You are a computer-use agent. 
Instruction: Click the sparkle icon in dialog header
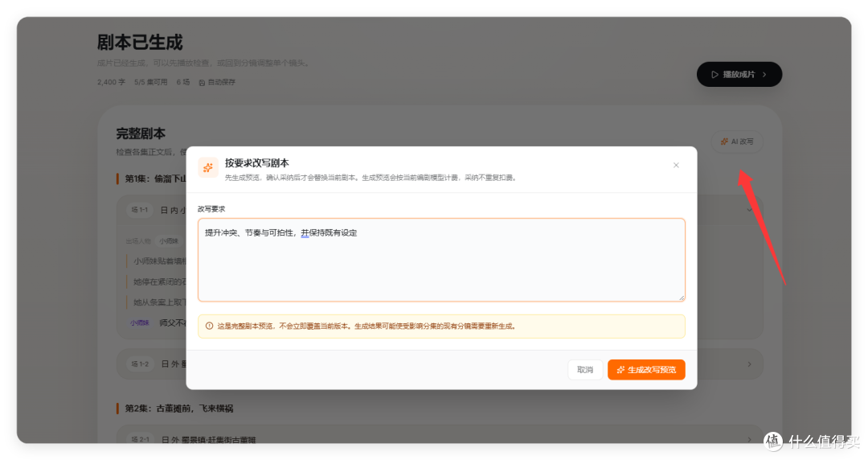point(208,167)
